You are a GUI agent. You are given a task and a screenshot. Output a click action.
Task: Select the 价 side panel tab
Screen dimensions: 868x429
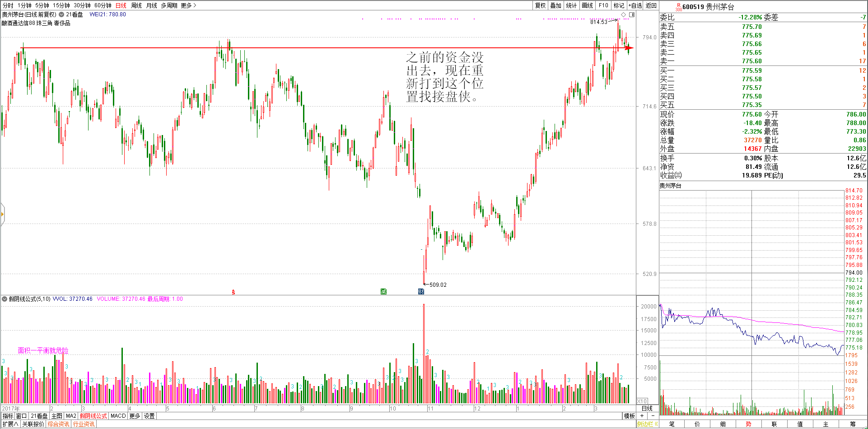point(697,424)
